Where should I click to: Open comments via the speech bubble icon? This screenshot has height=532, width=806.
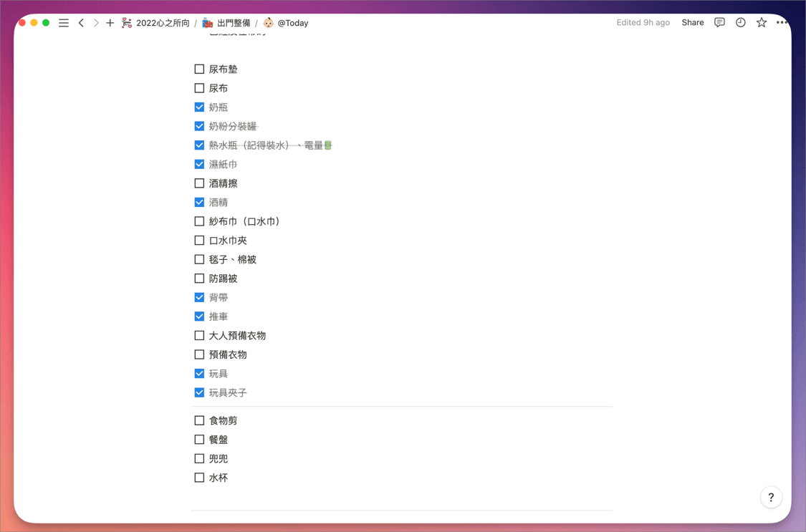click(719, 22)
